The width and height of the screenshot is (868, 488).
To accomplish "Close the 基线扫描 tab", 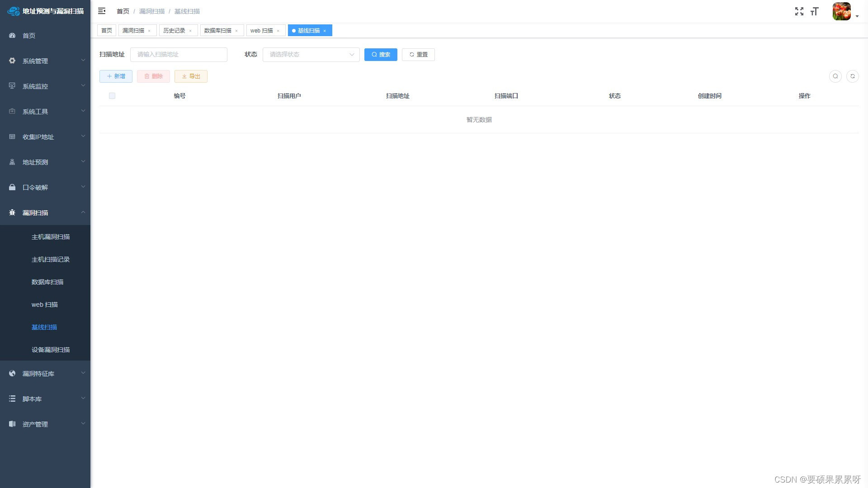I will pyautogui.click(x=325, y=31).
